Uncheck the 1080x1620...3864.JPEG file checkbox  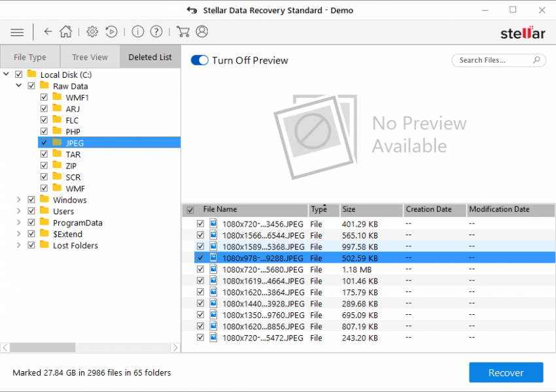[x=200, y=292]
